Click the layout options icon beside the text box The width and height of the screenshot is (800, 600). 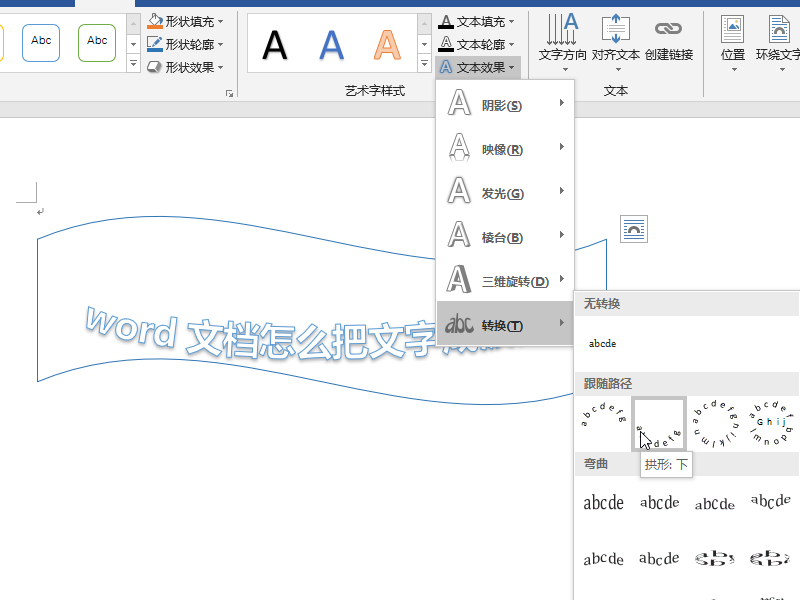point(634,229)
